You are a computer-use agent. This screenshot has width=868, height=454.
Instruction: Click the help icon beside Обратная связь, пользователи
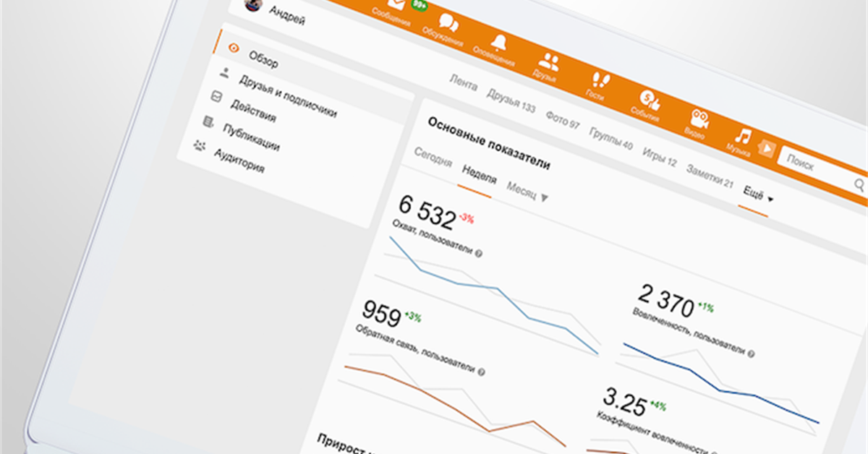click(481, 371)
